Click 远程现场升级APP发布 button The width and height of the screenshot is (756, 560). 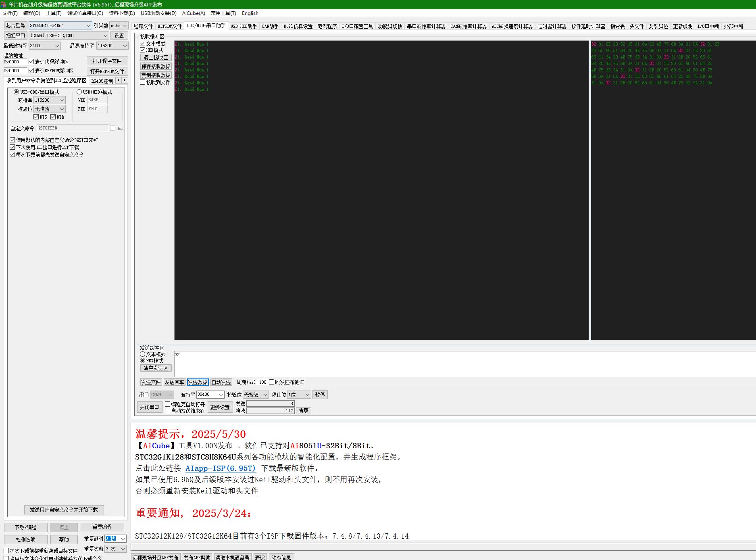coord(156,557)
